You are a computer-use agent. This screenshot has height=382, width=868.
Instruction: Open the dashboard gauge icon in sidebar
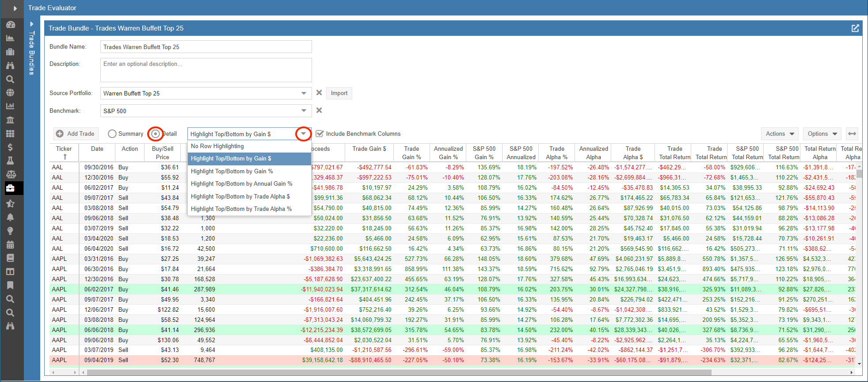coord(11,25)
